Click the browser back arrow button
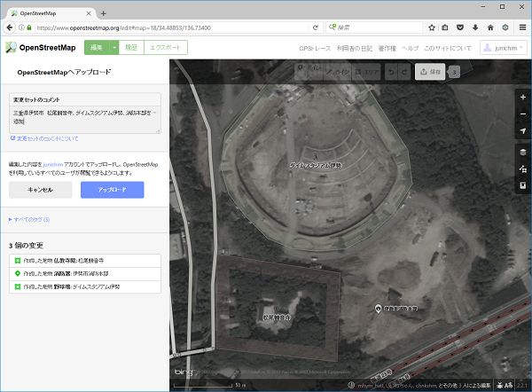 [9, 27]
